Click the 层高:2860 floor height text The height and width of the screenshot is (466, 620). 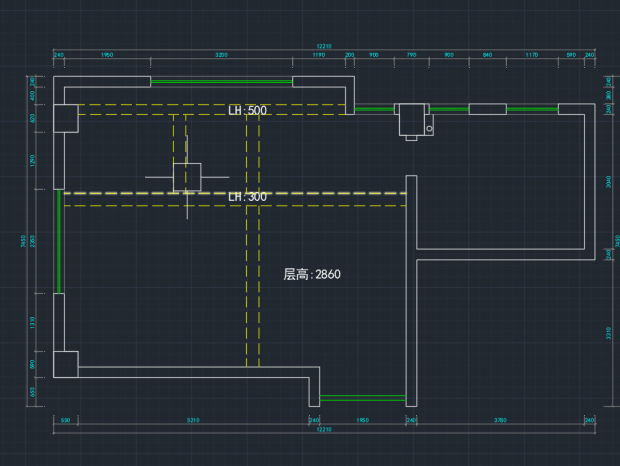pos(312,274)
